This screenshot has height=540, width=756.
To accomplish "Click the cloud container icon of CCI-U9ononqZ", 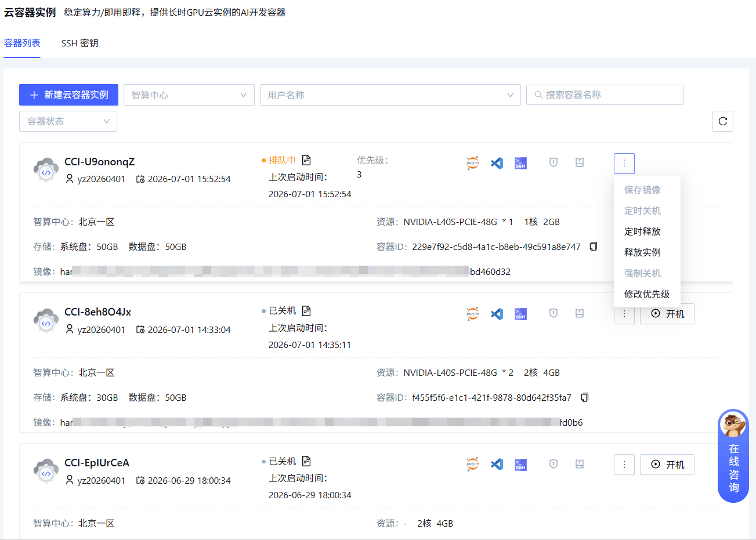I will [46, 170].
